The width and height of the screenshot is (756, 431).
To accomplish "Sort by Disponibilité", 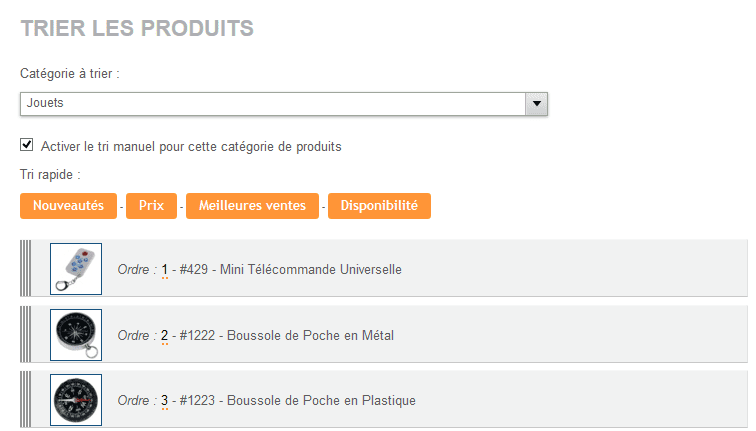I will click(379, 206).
